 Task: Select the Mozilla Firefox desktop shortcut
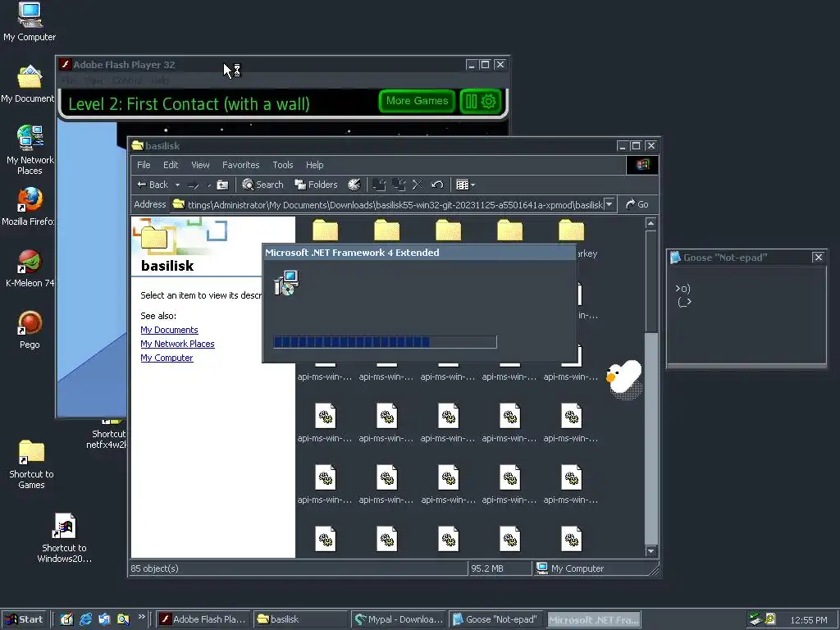29,206
